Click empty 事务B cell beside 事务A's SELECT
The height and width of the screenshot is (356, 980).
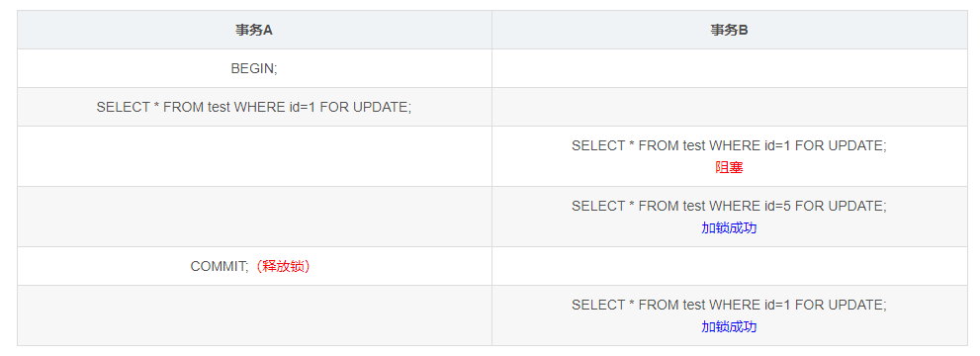730,107
